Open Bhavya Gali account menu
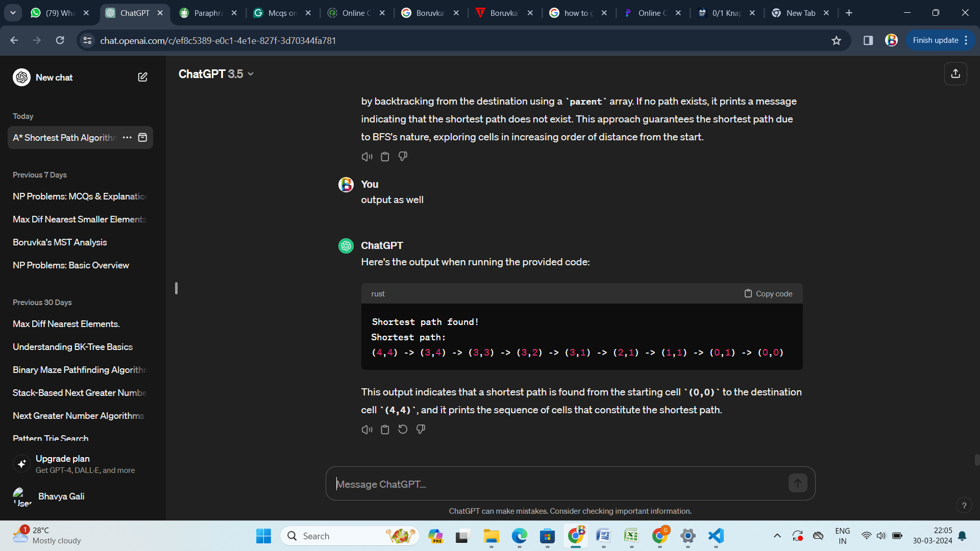The image size is (980, 551). click(80, 496)
